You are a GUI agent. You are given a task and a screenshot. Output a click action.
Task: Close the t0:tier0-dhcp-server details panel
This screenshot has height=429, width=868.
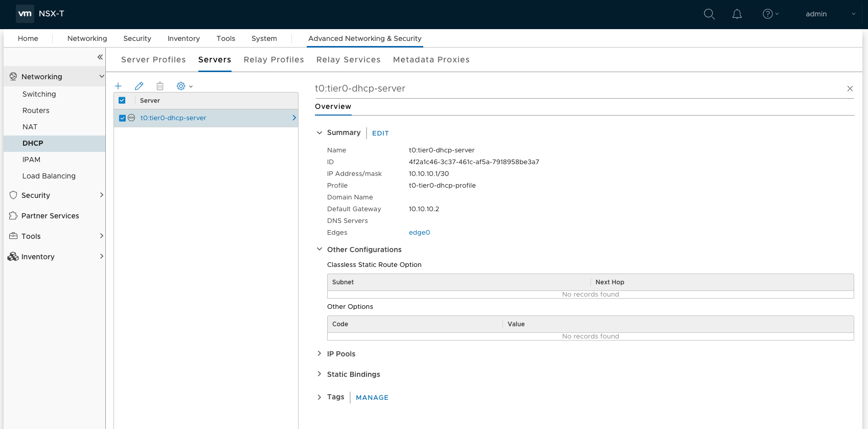pos(850,88)
